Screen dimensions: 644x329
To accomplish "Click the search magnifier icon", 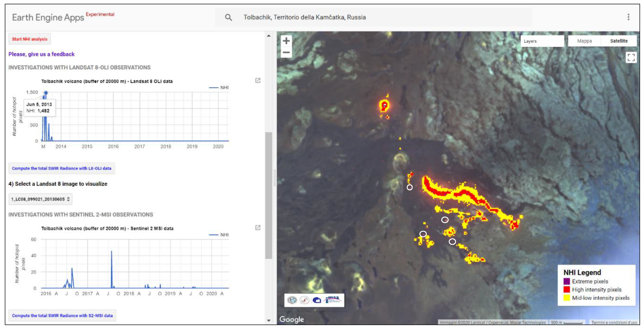I will [x=228, y=17].
